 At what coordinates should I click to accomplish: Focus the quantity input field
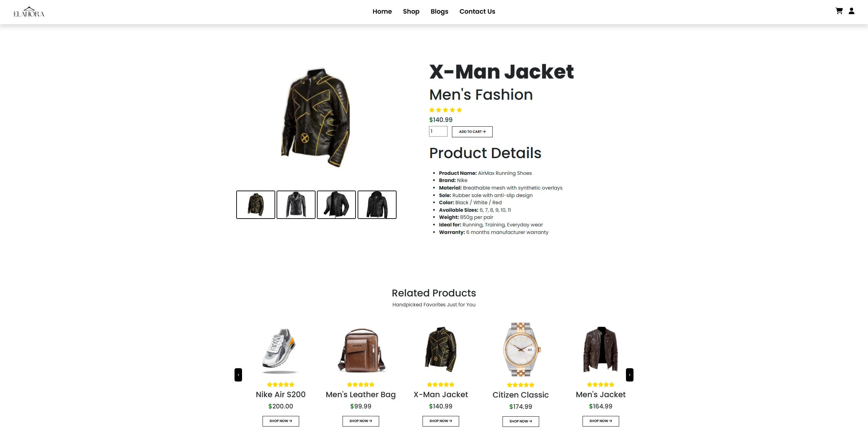click(438, 131)
